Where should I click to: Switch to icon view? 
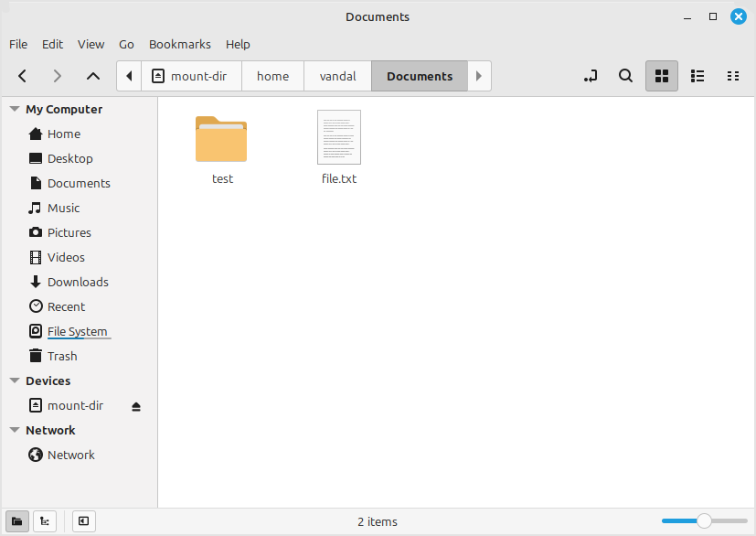click(662, 76)
